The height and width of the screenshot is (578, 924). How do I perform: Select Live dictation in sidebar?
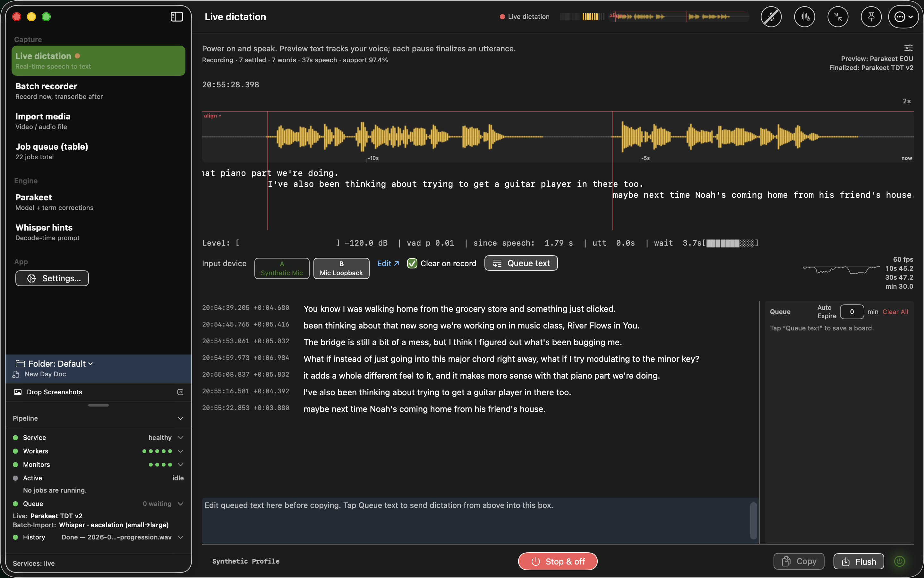(x=98, y=61)
